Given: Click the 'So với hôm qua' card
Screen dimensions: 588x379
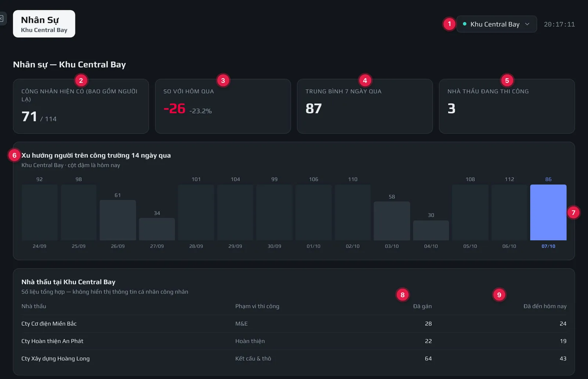Looking at the screenshot, I should click(x=223, y=106).
